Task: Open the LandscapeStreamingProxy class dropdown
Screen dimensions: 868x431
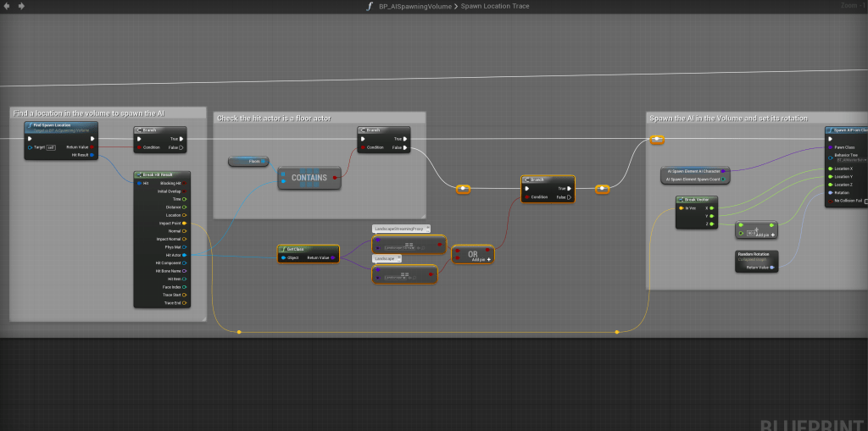Action: tap(402, 229)
